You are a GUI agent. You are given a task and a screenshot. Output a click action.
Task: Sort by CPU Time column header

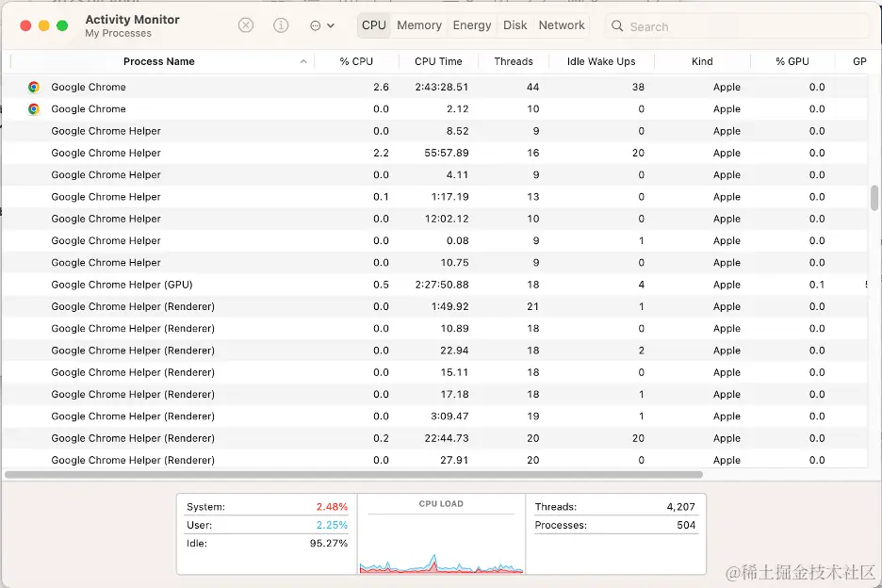438,62
